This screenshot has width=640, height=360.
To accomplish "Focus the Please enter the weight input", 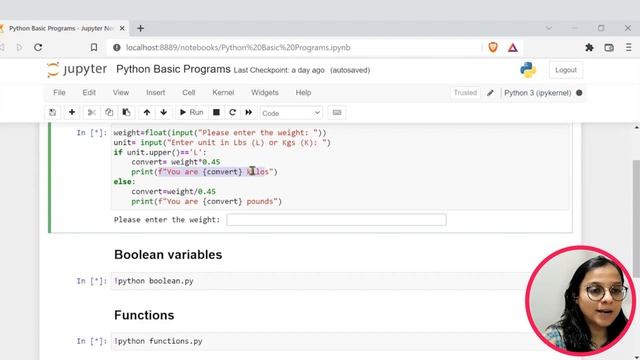I will pos(336,220).
